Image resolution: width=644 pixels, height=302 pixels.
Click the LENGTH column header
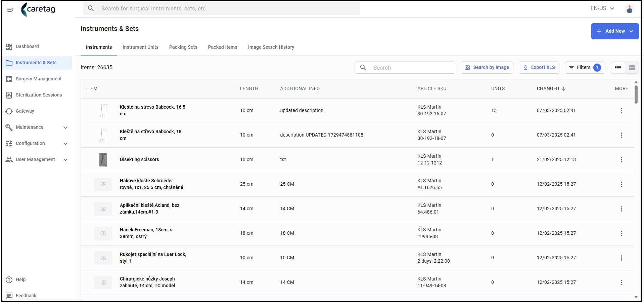click(x=249, y=89)
